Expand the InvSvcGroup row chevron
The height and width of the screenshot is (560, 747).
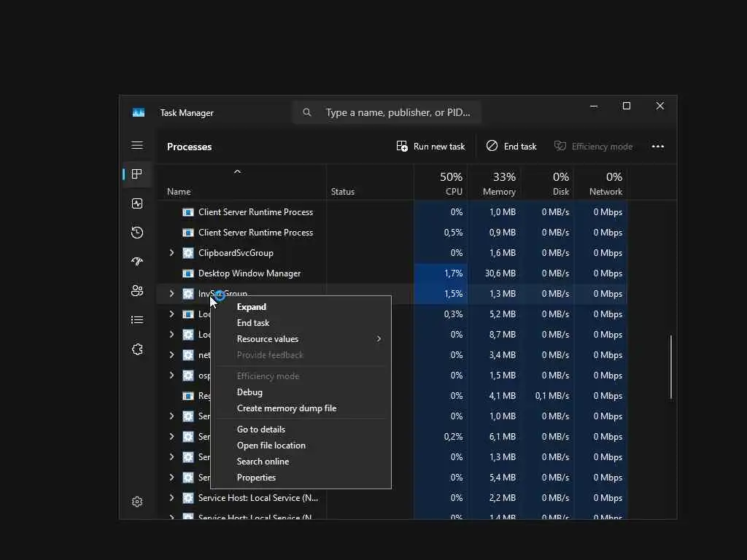[171, 294]
